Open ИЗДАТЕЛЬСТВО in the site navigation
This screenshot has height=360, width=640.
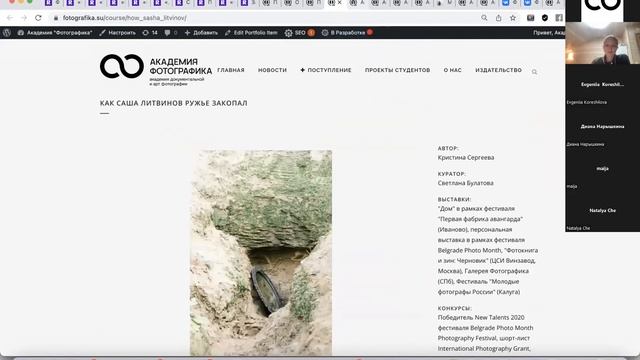point(498,70)
